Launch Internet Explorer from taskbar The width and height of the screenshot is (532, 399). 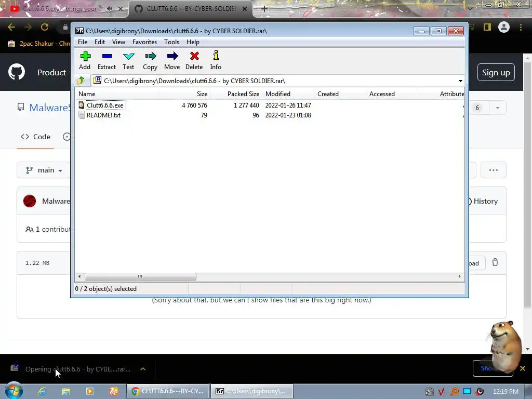[x=42, y=391]
